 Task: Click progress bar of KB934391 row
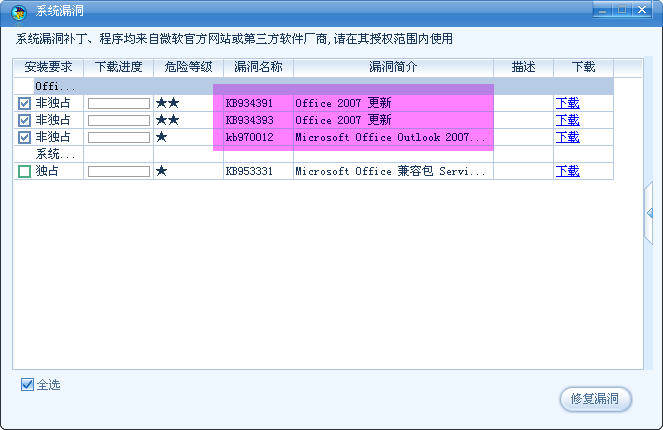[x=119, y=103]
